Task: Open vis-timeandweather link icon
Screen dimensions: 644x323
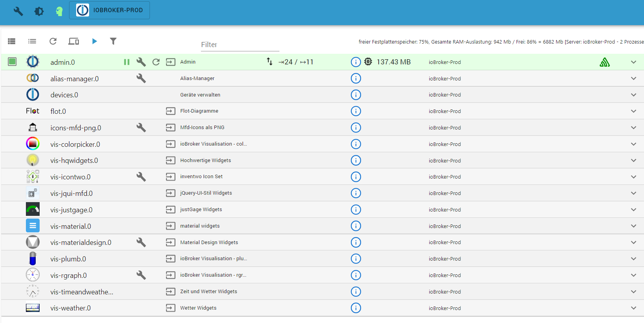Action: coord(171,292)
